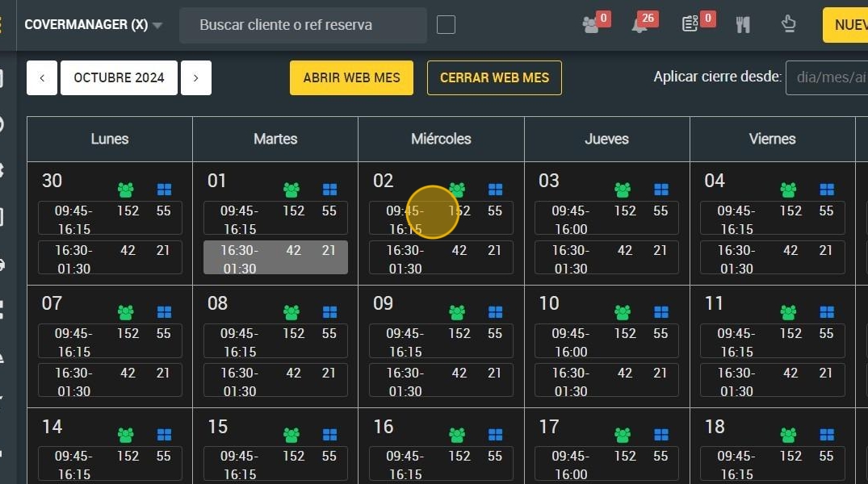Screen dimensions: 868x484
Task: Open the notifications bell showing 26
Action: coord(640,25)
